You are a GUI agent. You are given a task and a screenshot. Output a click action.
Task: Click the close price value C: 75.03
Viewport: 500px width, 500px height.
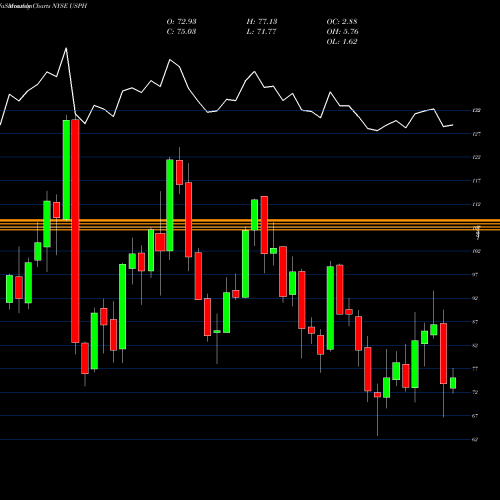click(181, 32)
